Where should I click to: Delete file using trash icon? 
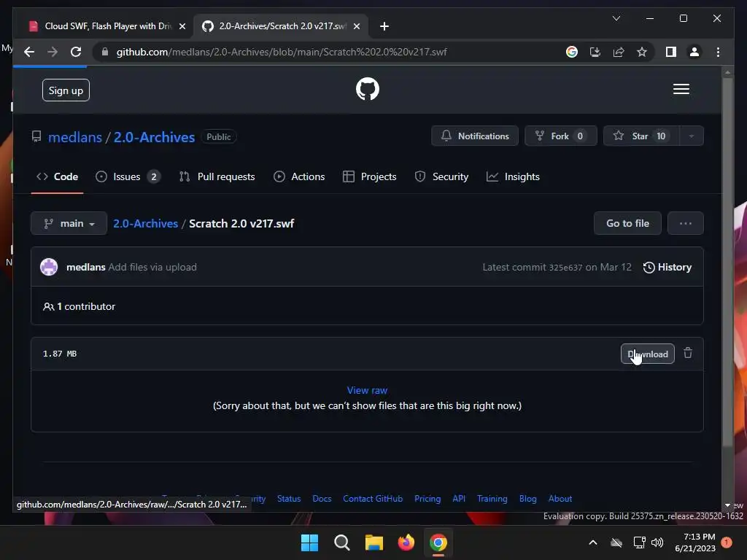coord(688,354)
